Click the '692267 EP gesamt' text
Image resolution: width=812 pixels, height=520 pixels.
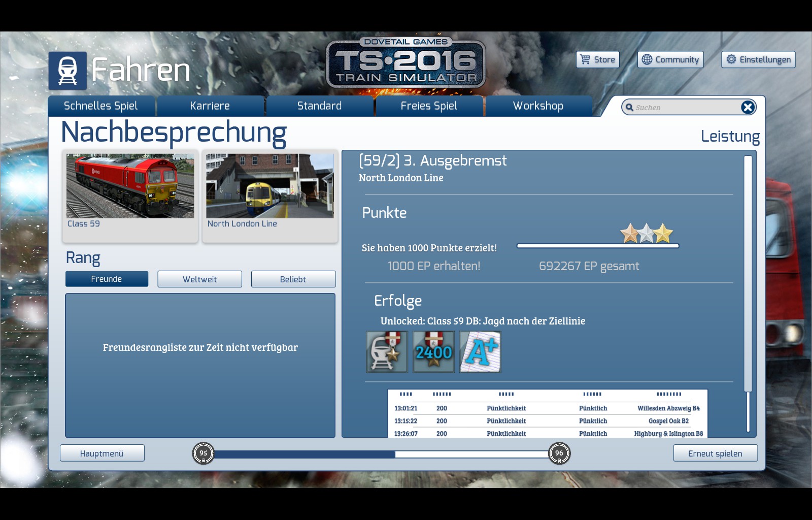589,266
